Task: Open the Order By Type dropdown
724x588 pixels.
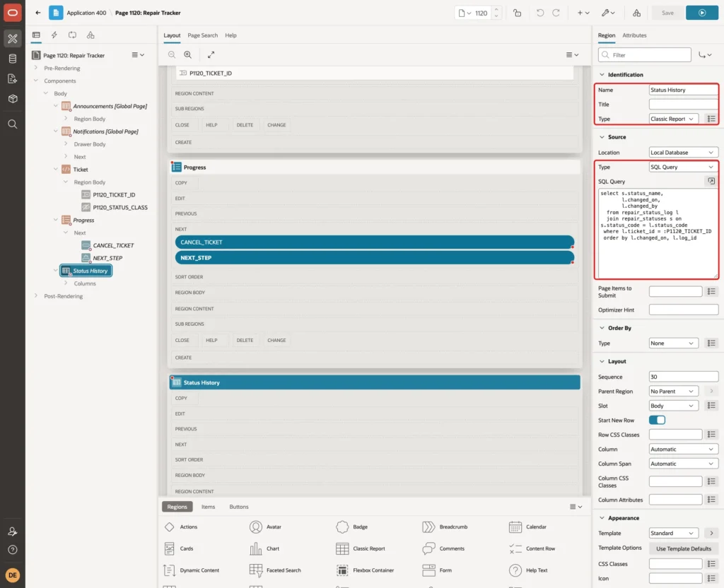Action: [x=673, y=343]
